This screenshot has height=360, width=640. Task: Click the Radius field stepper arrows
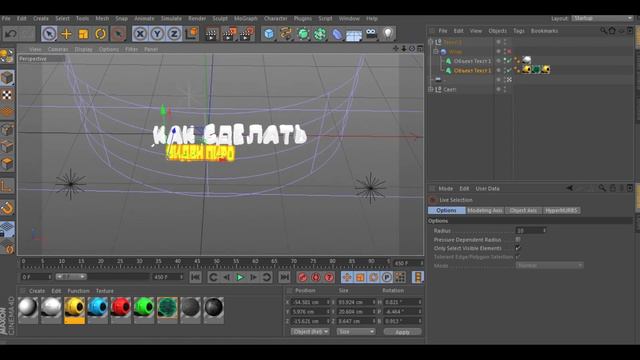click(544, 231)
